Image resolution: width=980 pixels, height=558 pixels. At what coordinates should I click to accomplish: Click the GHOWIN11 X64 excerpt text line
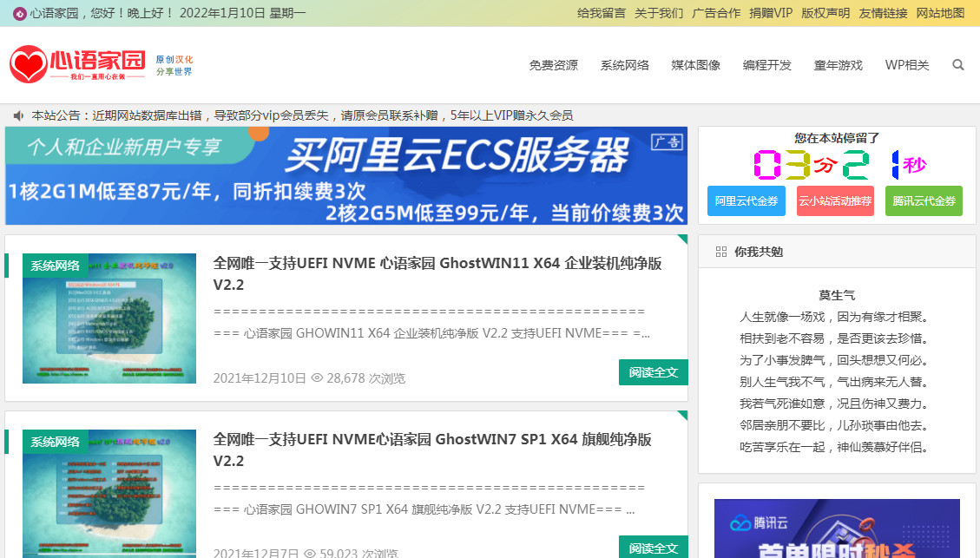point(432,333)
